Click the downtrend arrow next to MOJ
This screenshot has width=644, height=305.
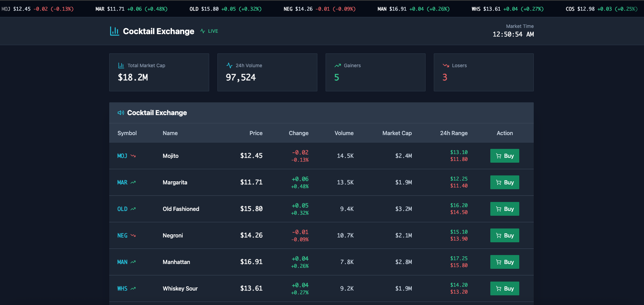click(x=133, y=156)
